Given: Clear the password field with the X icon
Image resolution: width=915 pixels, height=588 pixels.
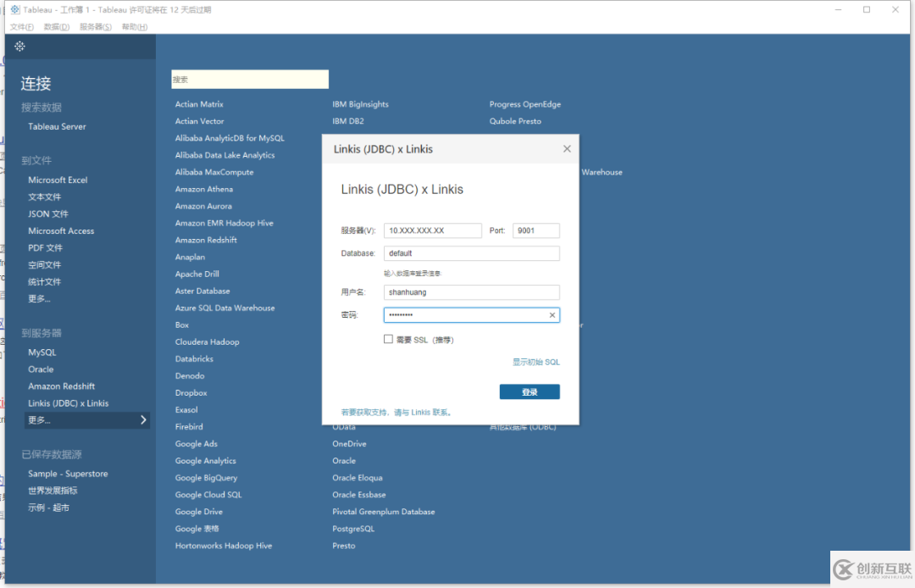Looking at the screenshot, I should pos(552,315).
